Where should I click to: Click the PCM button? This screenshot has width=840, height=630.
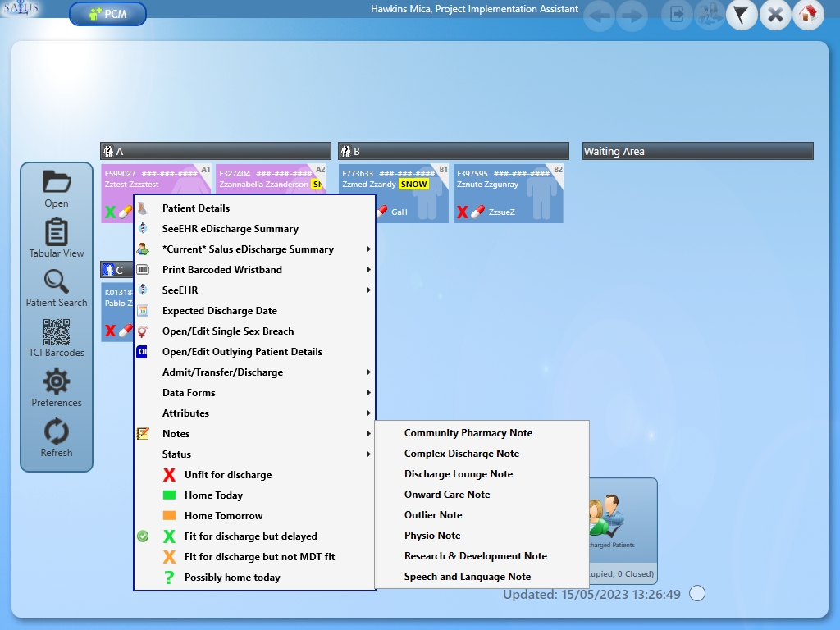[x=107, y=14]
